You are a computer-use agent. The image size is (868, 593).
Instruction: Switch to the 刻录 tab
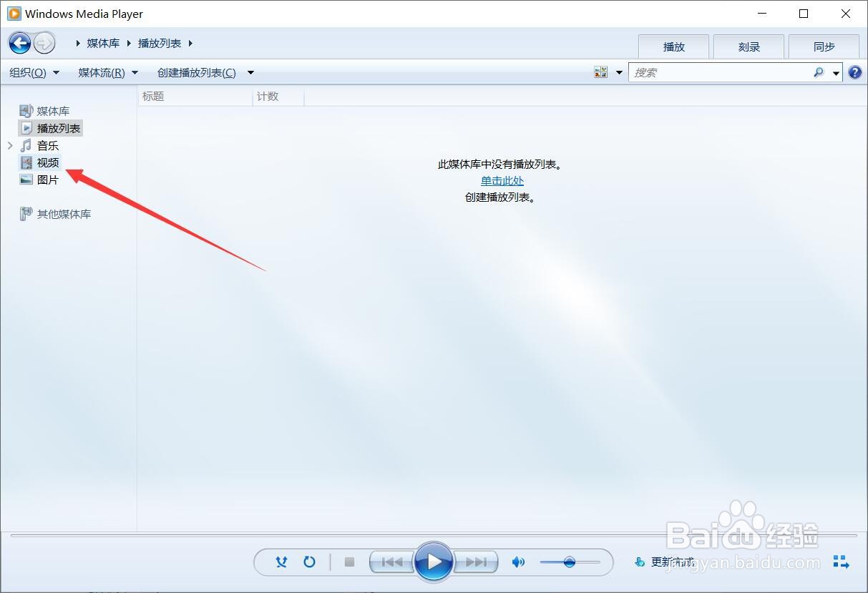pos(748,46)
